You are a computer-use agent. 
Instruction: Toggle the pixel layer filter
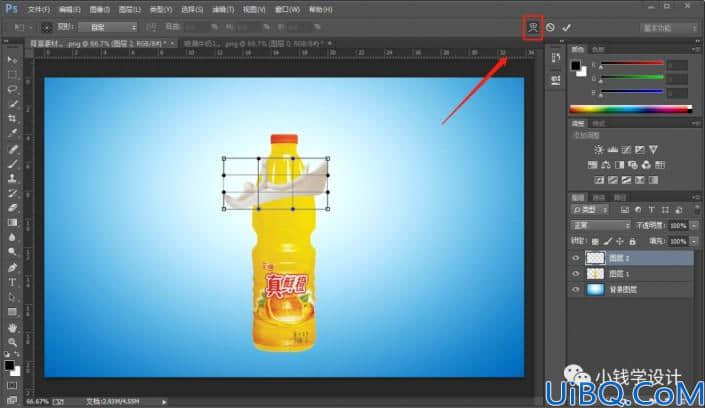625,210
